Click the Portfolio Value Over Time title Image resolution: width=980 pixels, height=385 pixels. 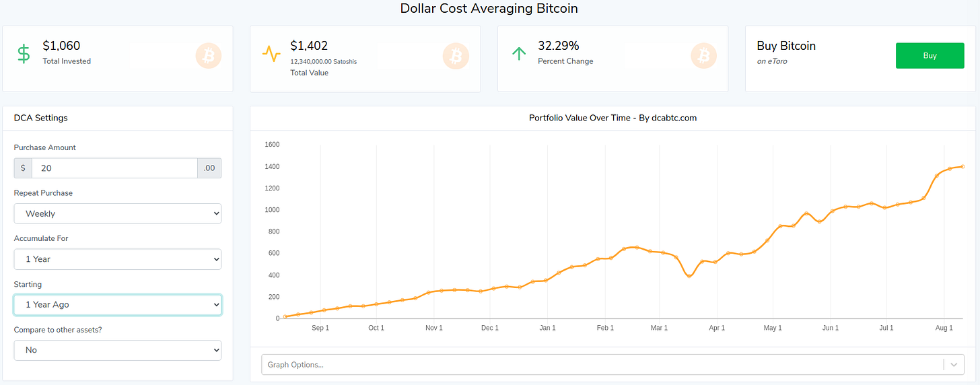(612, 118)
